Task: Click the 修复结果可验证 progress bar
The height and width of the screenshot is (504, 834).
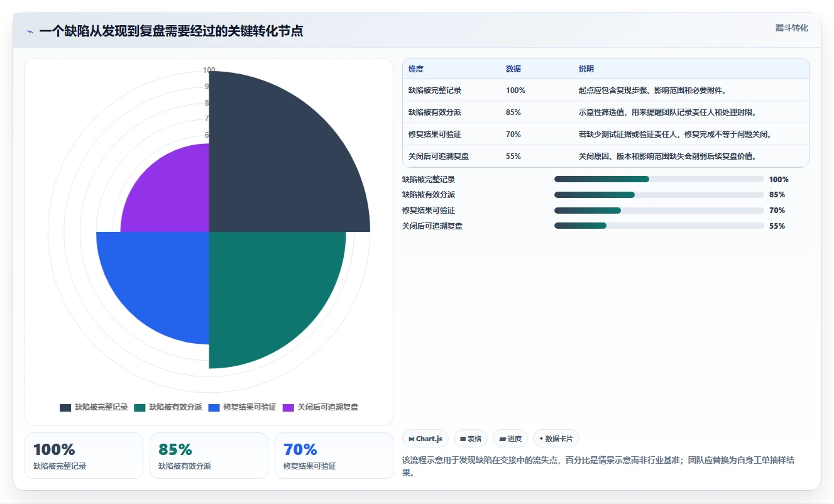Action: [659, 211]
